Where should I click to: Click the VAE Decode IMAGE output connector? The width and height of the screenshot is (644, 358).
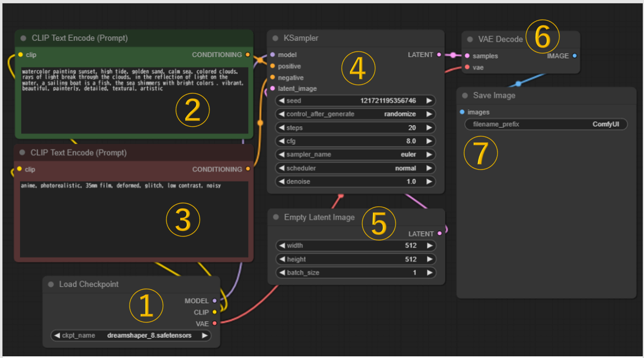pos(575,56)
